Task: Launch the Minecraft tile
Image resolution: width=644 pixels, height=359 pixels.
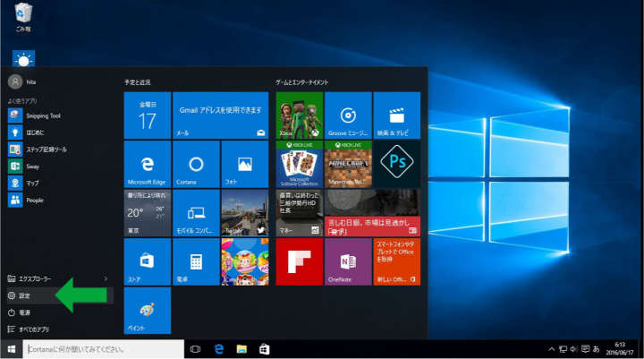Action: pyautogui.click(x=348, y=164)
